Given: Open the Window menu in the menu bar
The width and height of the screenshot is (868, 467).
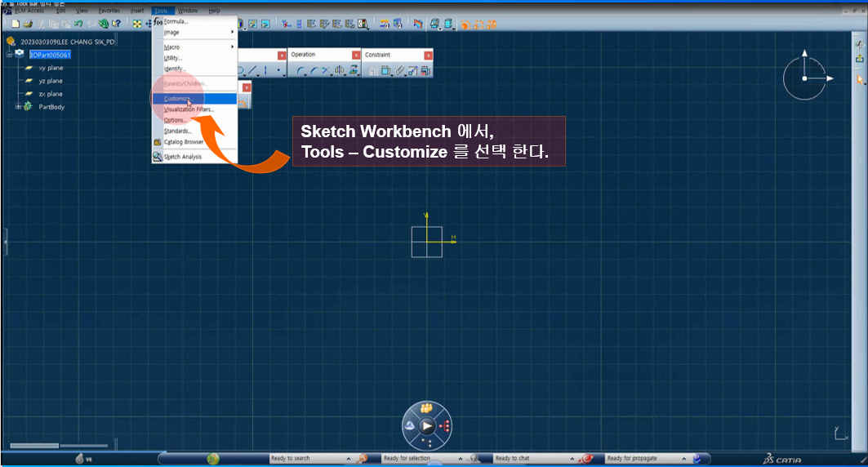Looking at the screenshot, I should pos(188,11).
